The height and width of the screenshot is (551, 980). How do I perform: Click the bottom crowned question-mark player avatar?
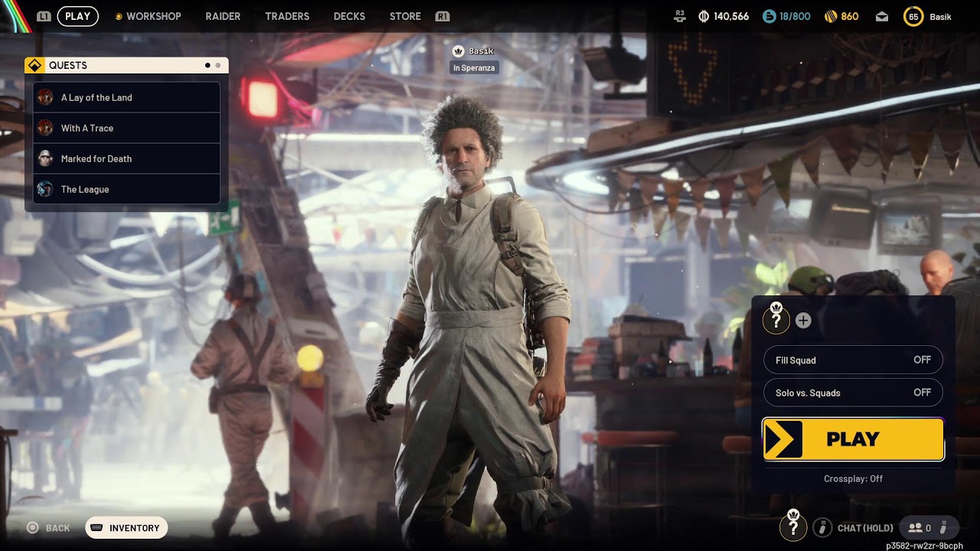[x=793, y=525]
